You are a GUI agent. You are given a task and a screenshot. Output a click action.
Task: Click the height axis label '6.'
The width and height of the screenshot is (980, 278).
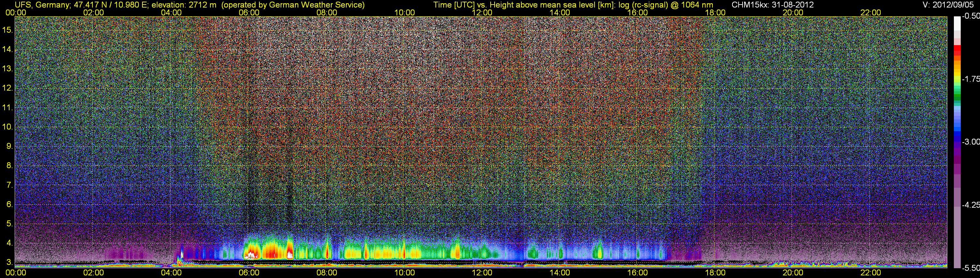point(9,204)
